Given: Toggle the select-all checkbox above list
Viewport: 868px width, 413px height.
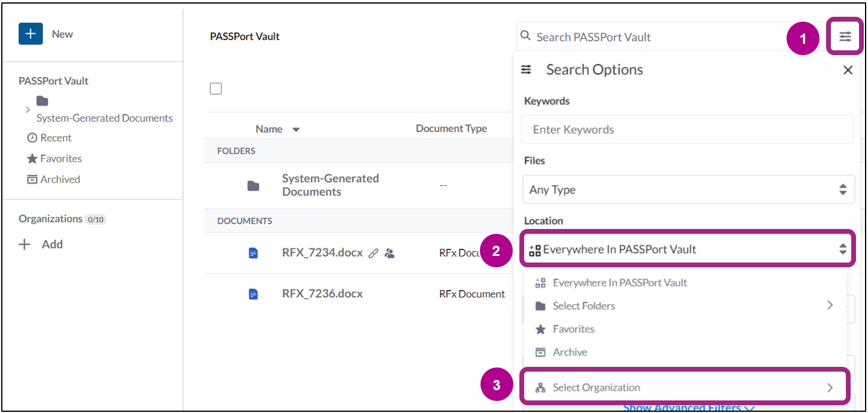Looking at the screenshot, I should [216, 89].
